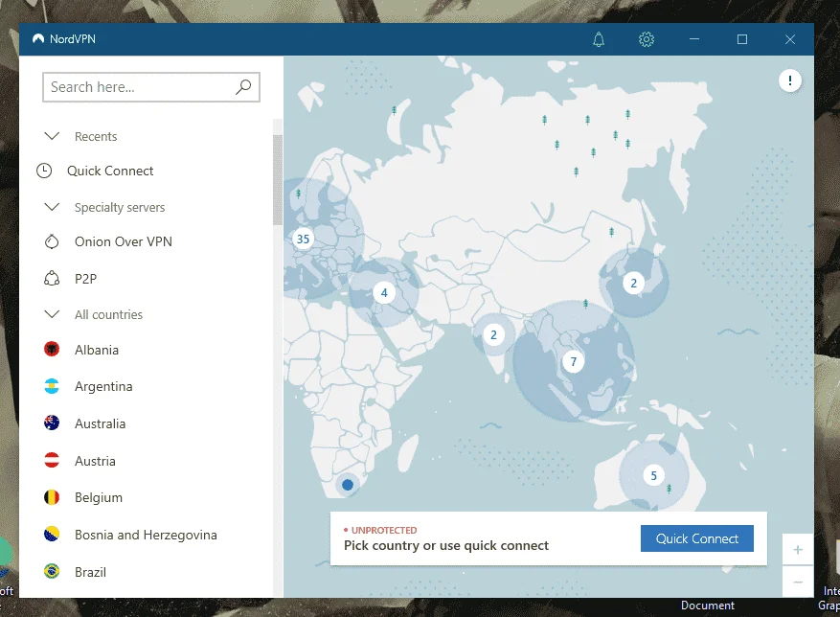The width and height of the screenshot is (840, 617).
Task: Click the Belgium flag icon
Action: (x=52, y=497)
